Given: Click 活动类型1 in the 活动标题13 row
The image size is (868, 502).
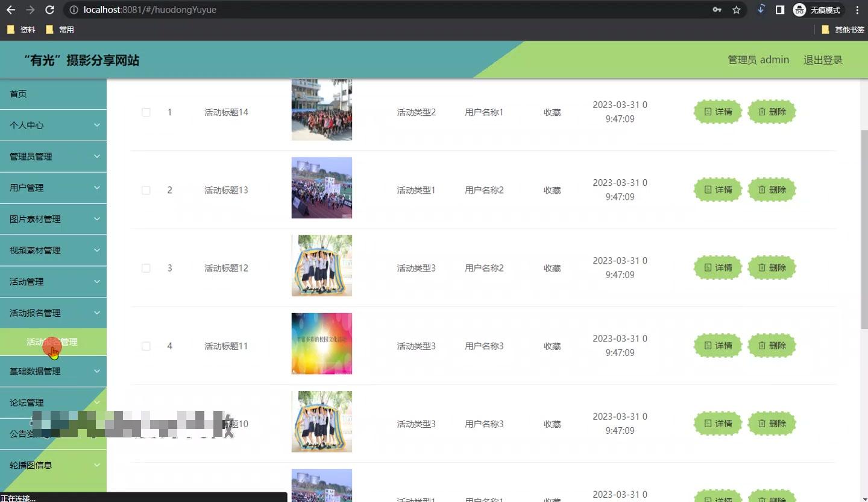Looking at the screenshot, I should 416,190.
